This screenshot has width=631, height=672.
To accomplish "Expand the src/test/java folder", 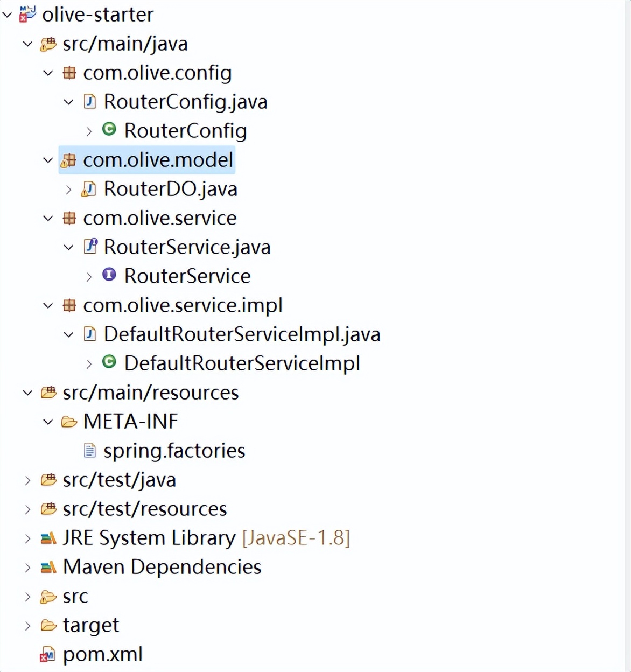I will click(x=27, y=480).
